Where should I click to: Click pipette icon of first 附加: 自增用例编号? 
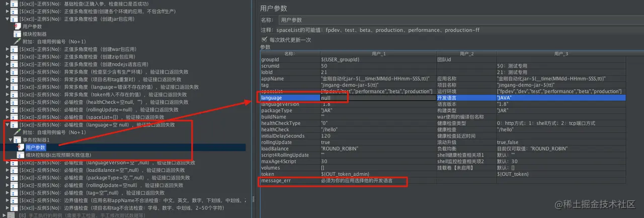point(18,41)
